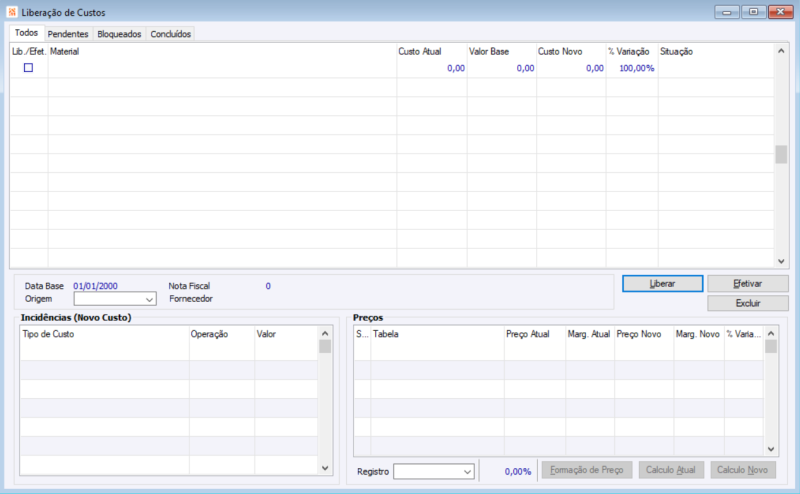This screenshot has height=494, width=800.
Task: Click the Custo Atual column header
Action: tap(432, 52)
